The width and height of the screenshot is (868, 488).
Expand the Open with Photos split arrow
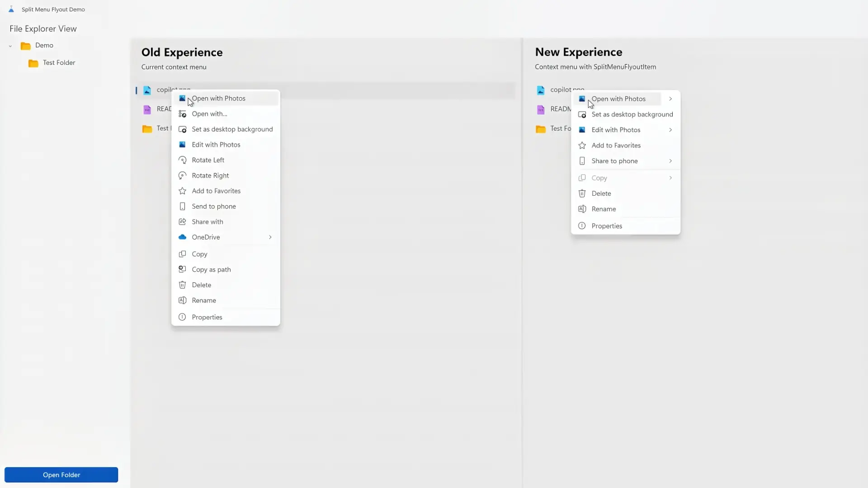coord(670,99)
